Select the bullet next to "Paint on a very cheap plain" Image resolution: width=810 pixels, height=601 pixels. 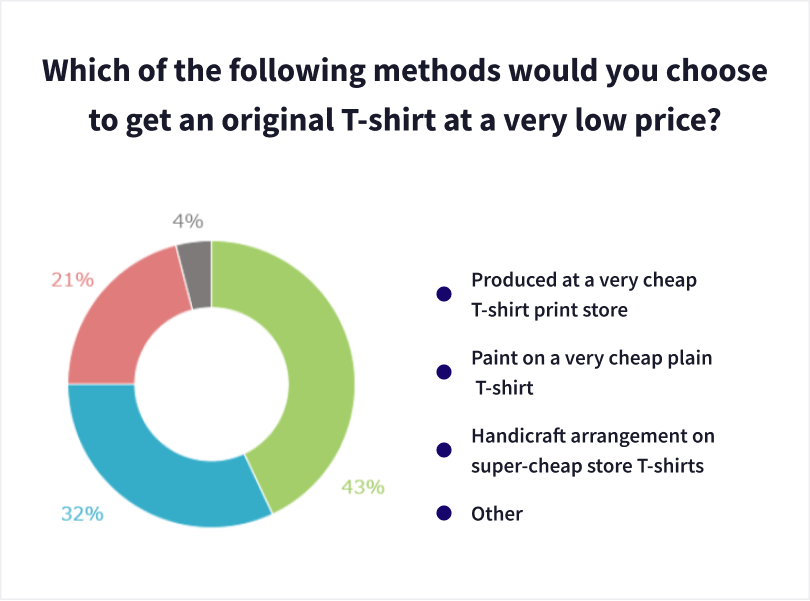[443, 372]
